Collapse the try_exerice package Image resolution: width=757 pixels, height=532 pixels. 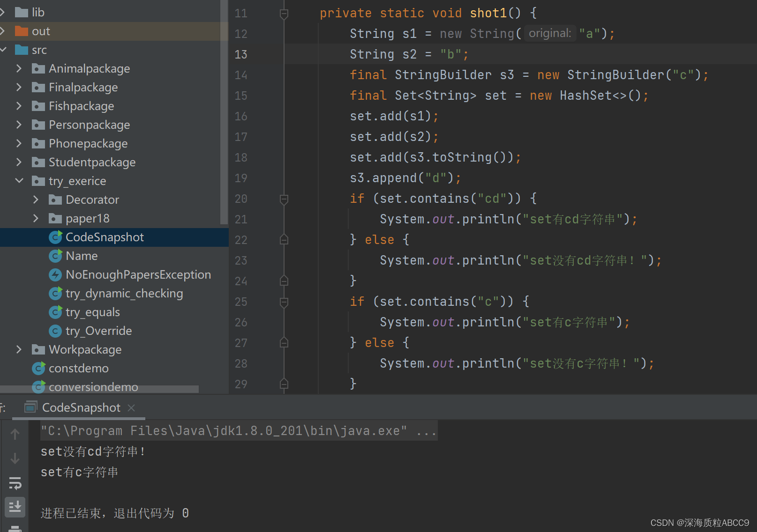(x=19, y=181)
